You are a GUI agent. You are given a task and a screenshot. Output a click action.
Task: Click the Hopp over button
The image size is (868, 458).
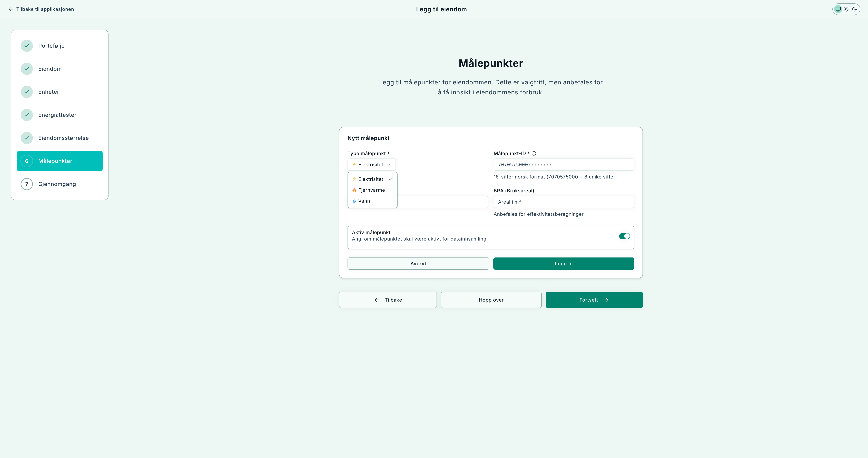[491, 300]
